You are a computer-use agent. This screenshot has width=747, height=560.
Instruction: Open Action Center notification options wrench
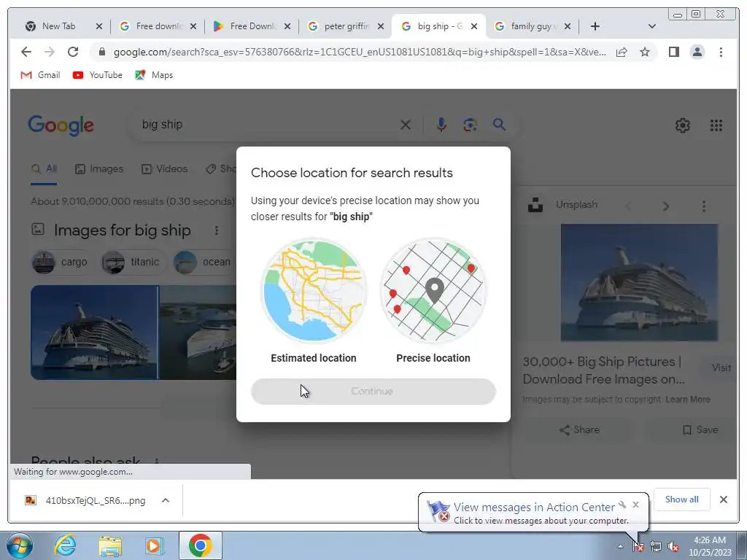point(622,505)
